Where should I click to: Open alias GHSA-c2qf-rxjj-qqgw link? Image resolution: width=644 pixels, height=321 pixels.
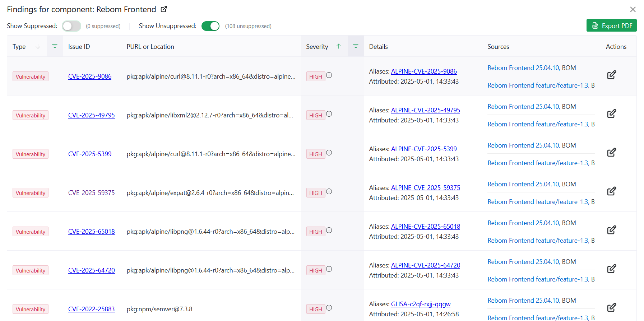coord(421,304)
